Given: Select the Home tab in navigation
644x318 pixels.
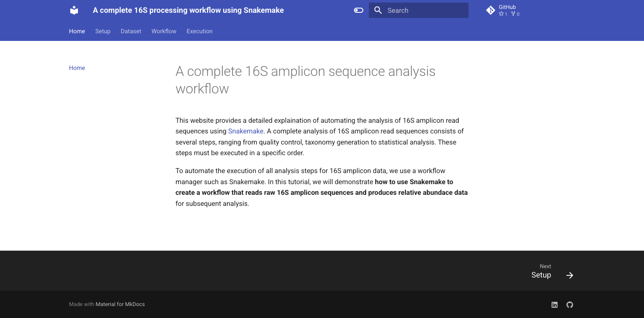Looking at the screenshot, I should [x=77, y=31].
